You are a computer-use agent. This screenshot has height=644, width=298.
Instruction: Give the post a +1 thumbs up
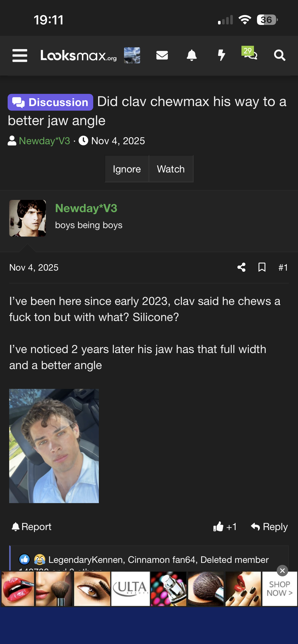click(225, 527)
